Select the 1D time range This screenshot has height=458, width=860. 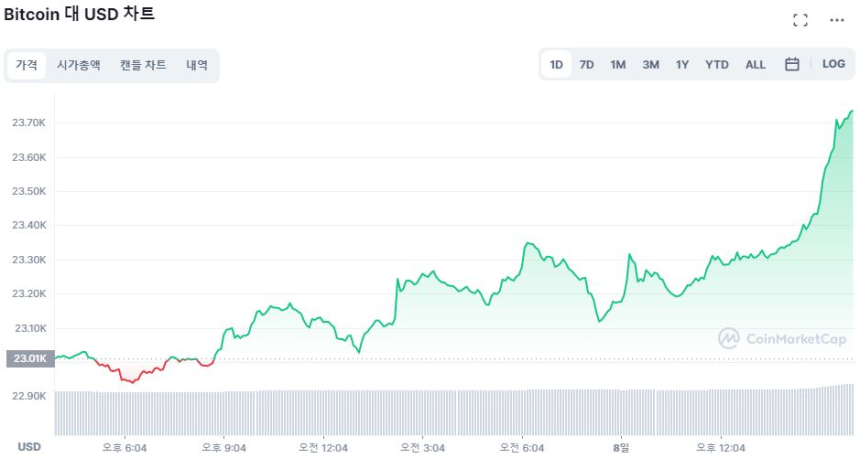(556, 64)
